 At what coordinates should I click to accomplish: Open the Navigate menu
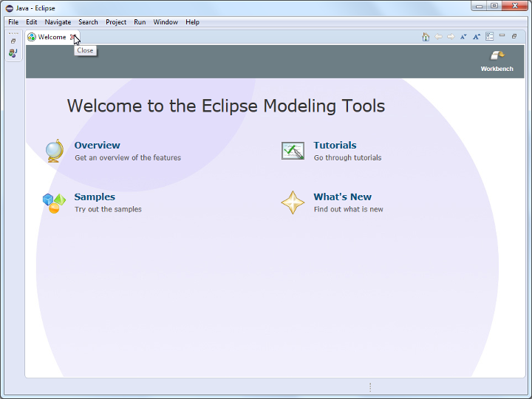(x=58, y=22)
